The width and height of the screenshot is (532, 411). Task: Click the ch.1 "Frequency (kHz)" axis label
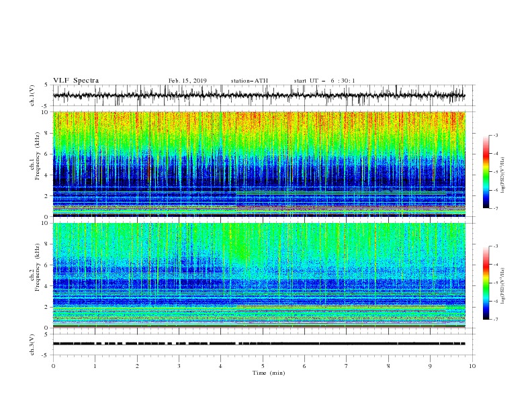coord(38,156)
